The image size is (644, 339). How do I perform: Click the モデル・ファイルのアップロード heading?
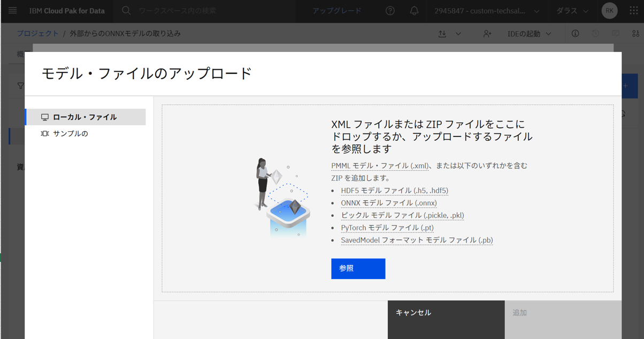[x=147, y=73]
